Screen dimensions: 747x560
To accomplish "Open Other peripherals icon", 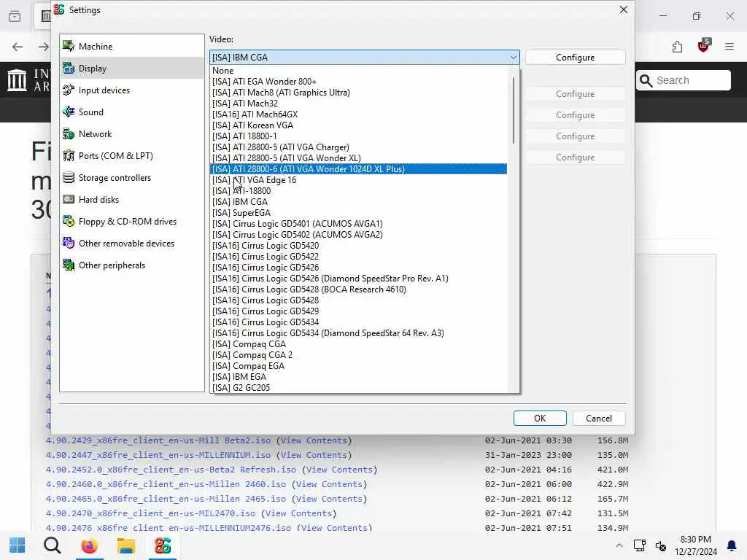I will pyautogui.click(x=69, y=265).
